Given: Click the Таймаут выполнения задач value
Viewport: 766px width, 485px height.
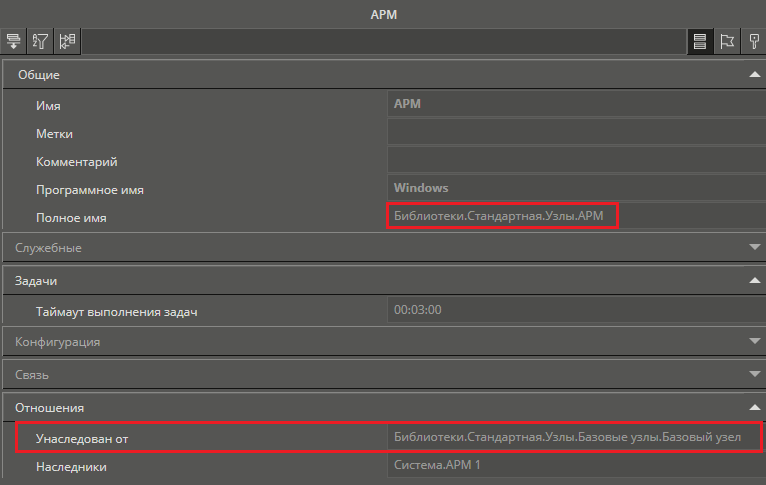Looking at the screenshot, I should point(575,311).
